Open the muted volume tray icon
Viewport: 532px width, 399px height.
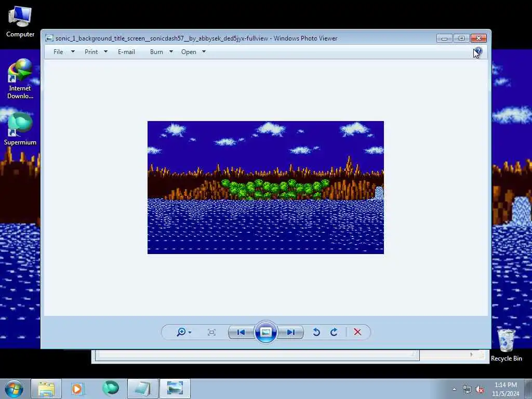point(480,390)
